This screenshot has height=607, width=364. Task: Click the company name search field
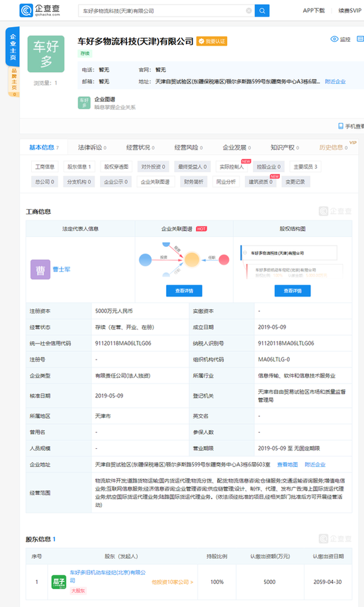click(x=163, y=11)
